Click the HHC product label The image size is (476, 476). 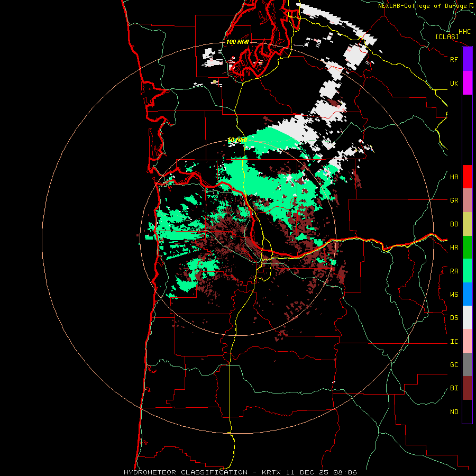coord(465,32)
